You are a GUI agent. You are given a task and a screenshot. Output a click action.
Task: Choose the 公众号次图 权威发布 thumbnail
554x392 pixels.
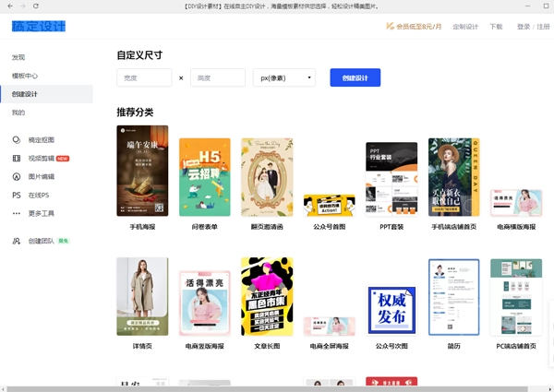click(391, 310)
